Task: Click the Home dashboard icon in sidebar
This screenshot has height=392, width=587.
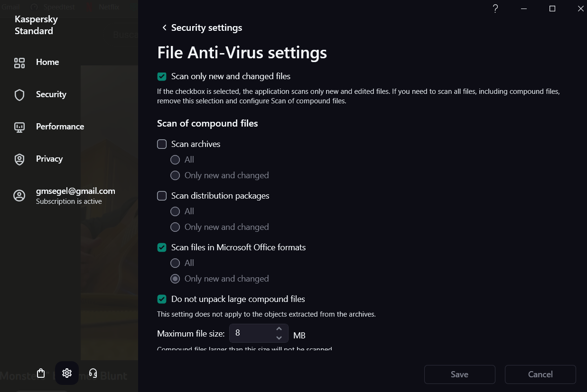Action: [x=19, y=63]
